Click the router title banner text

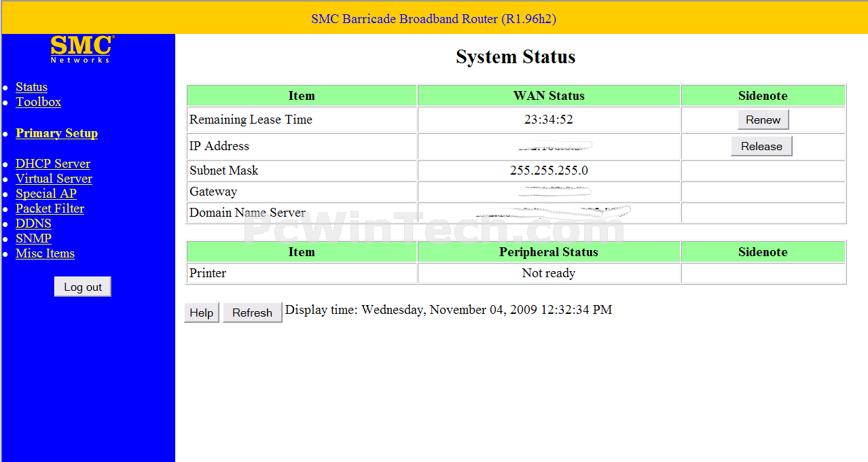(434, 19)
